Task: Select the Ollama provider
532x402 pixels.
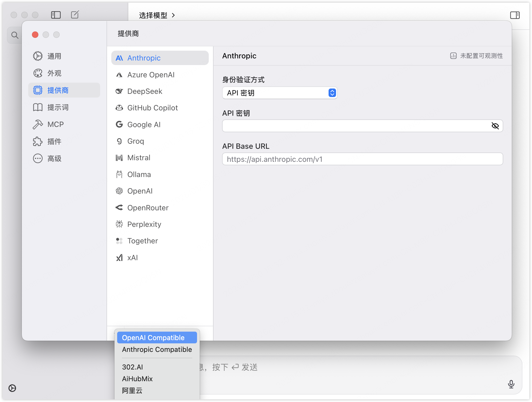Action: 139,175
